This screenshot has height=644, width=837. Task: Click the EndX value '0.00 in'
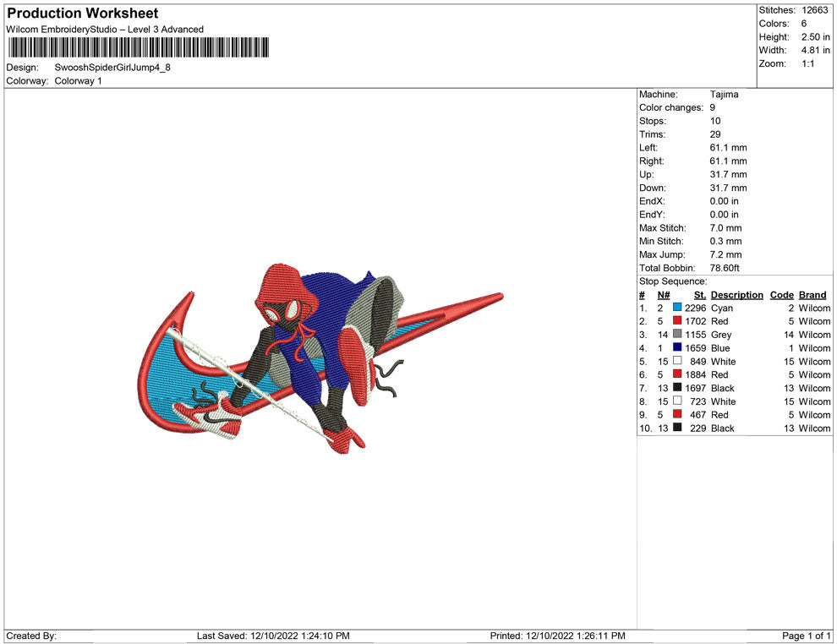[725, 201]
